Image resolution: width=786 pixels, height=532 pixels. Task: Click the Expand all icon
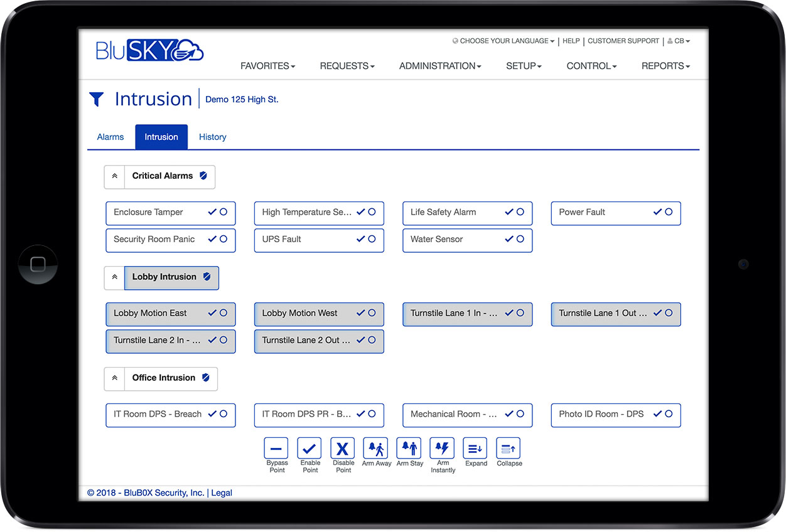point(475,449)
